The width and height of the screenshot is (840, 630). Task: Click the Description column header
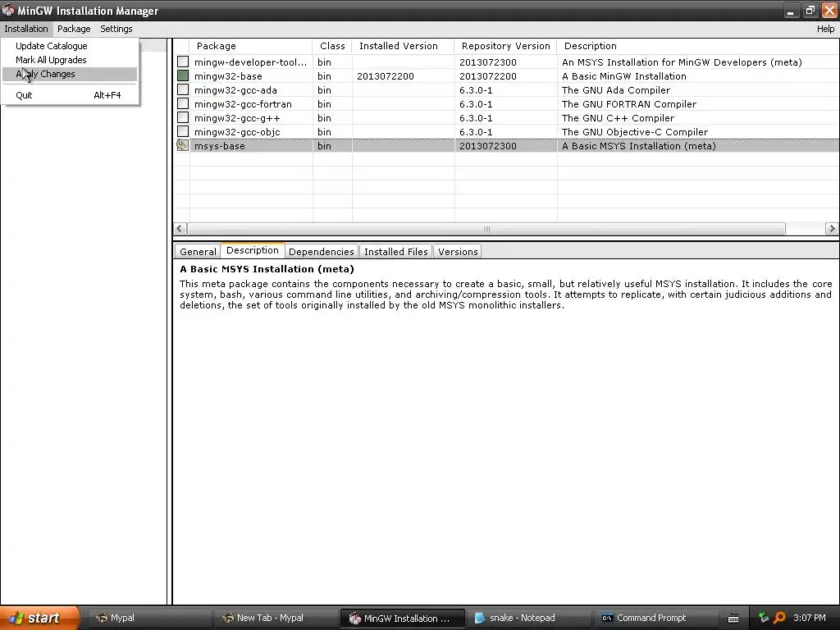(x=698, y=46)
